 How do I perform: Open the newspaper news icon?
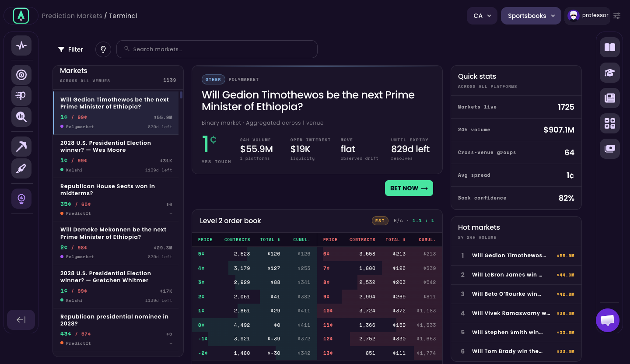click(610, 98)
